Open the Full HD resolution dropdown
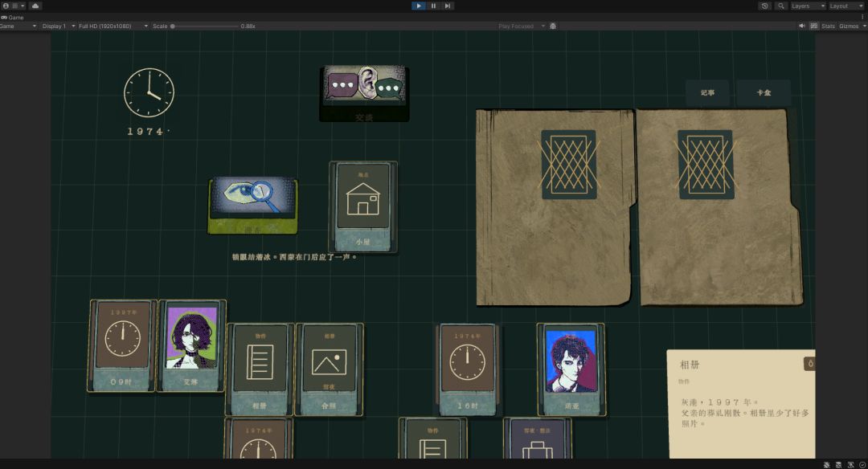The width and height of the screenshot is (868, 469). 113,26
